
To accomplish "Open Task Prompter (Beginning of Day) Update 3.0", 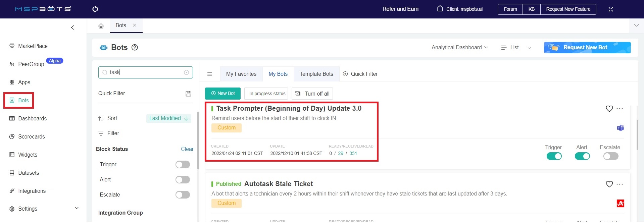I will pyautogui.click(x=289, y=108).
